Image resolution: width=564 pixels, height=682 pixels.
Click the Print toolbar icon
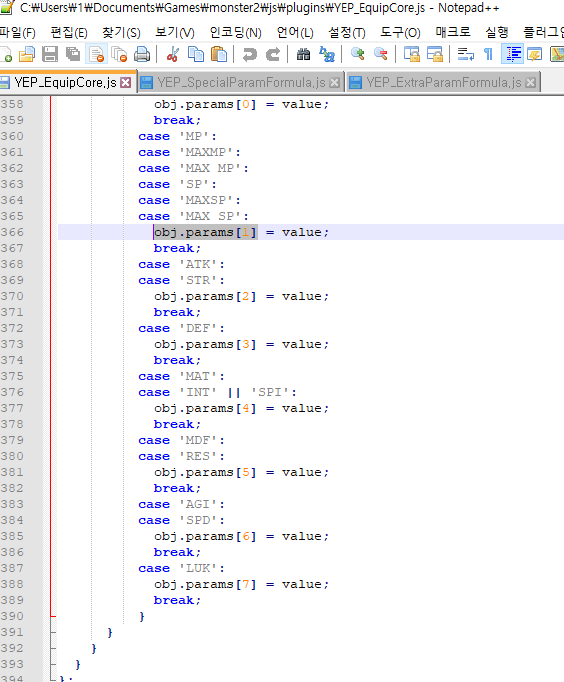point(142,54)
